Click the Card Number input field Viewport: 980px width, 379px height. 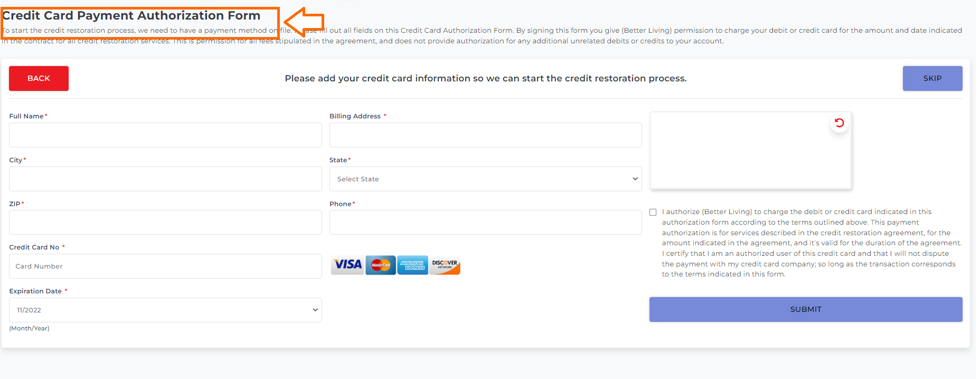tap(165, 266)
